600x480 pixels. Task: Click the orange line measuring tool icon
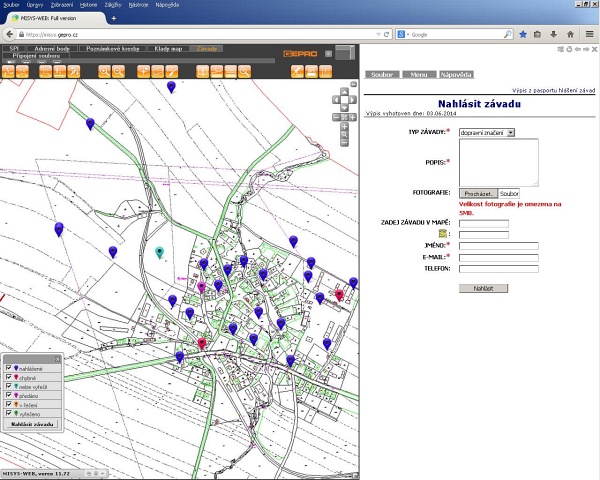pyautogui.click(x=172, y=72)
